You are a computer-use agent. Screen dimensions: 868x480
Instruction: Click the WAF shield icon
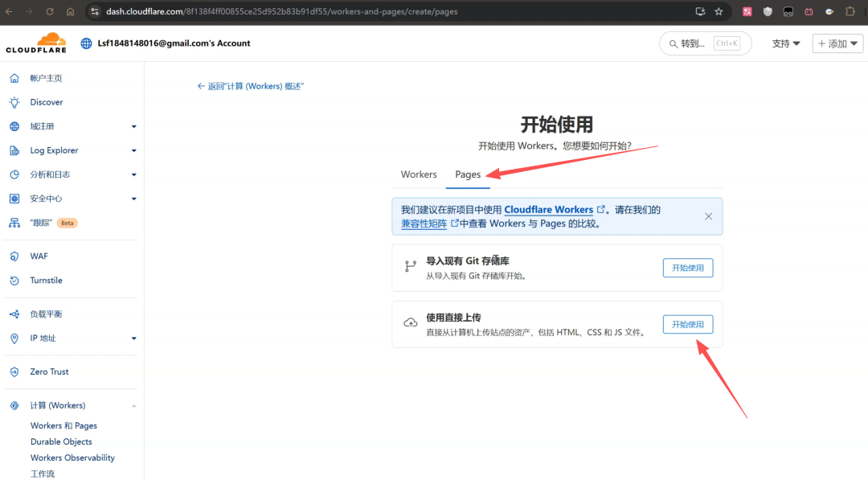[x=14, y=256]
